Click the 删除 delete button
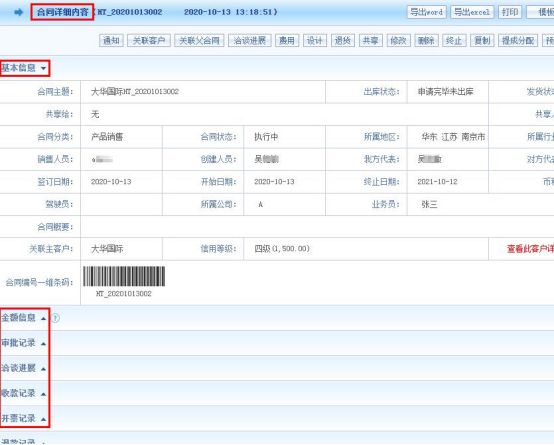This screenshot has width=554, height=445. click(426, 40)
